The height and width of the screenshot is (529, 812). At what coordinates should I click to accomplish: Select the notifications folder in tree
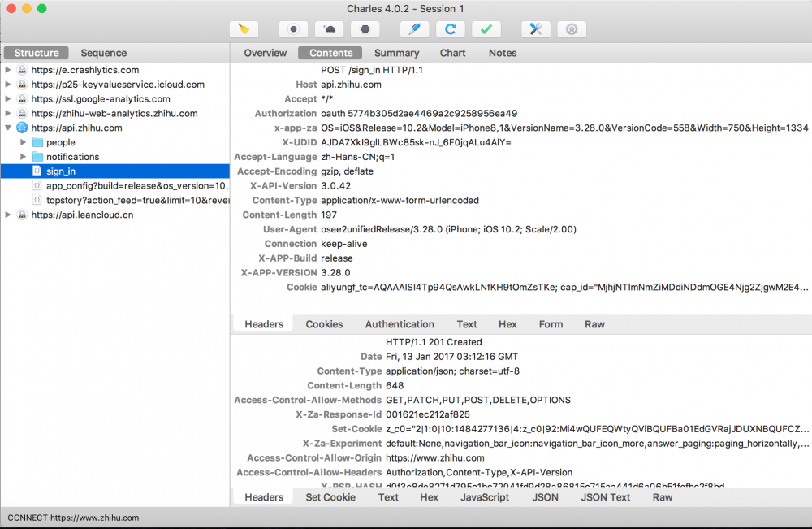coord(72,157)
